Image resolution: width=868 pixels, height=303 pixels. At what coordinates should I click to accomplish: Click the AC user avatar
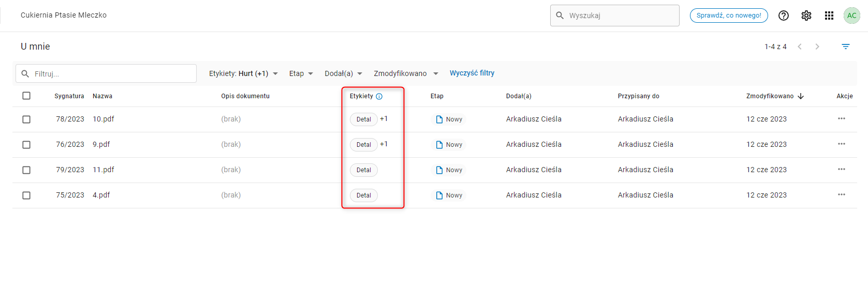pyautogui.click(x=851, y=16)
